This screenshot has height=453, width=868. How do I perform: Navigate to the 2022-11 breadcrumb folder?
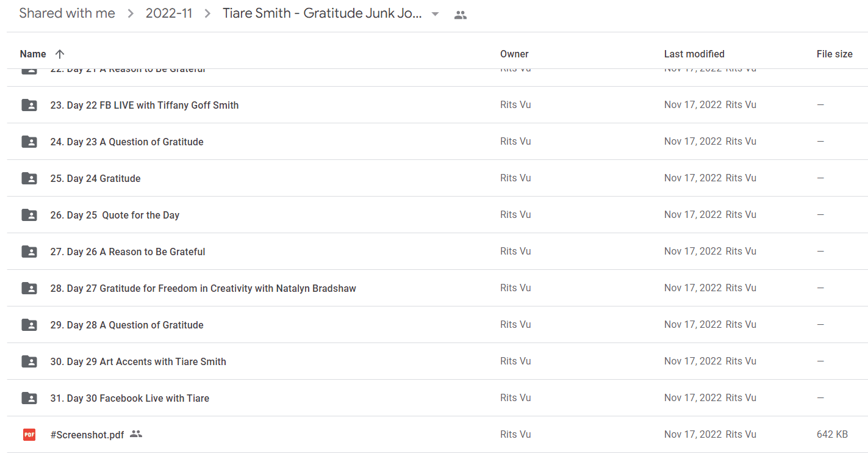pos(169,13)
